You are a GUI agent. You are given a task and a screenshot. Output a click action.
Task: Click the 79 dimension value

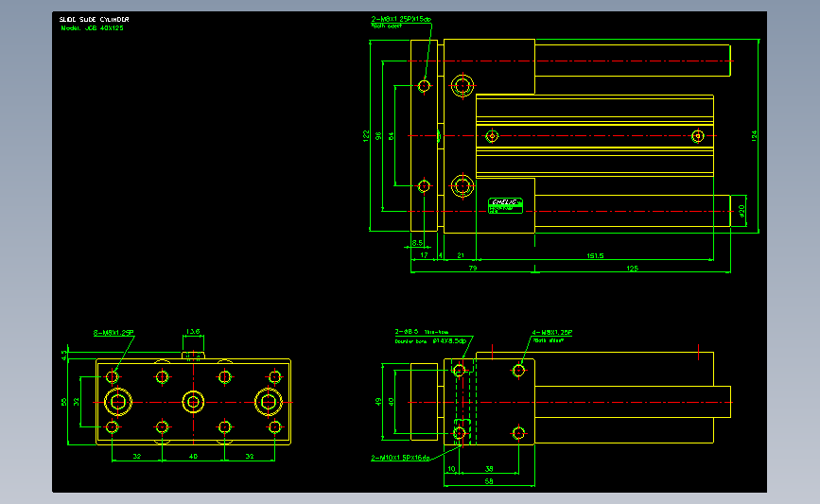coord(473,269)
